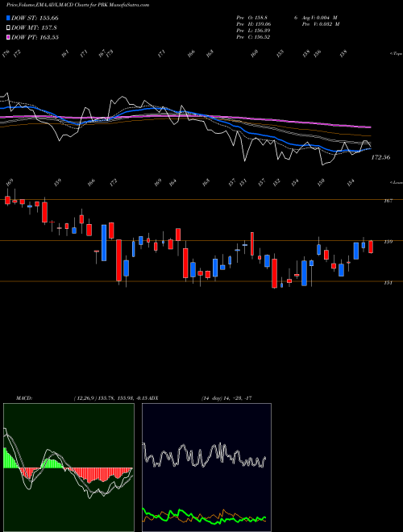Viewport: 403px width, 532px height.
Task: Click the last red candlestick near 159
Action: (371, 247)
